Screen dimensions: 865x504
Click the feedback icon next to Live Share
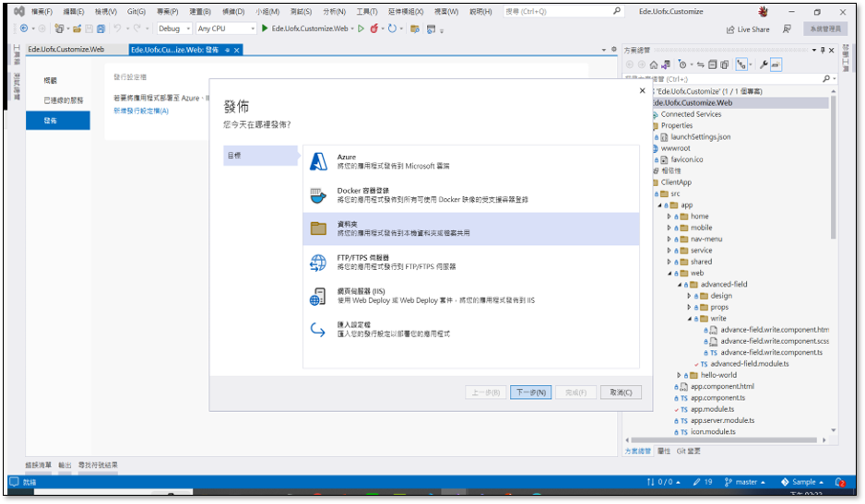788,29
